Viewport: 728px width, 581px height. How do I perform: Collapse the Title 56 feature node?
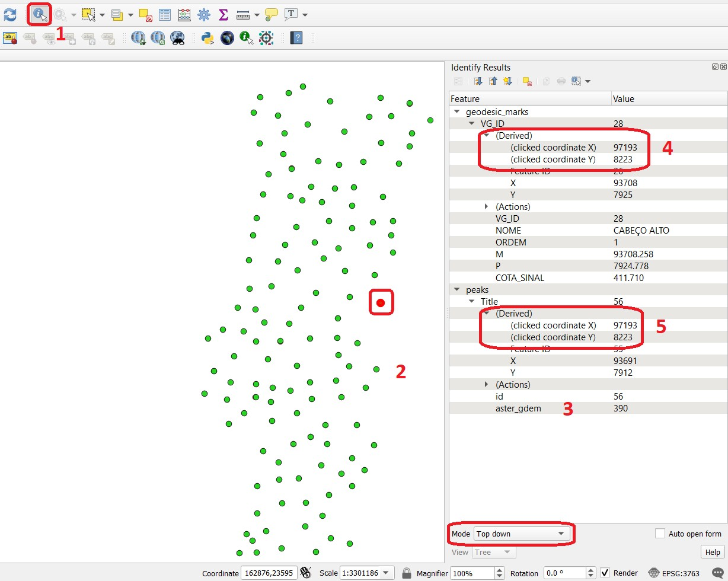[x=471, y=301]
